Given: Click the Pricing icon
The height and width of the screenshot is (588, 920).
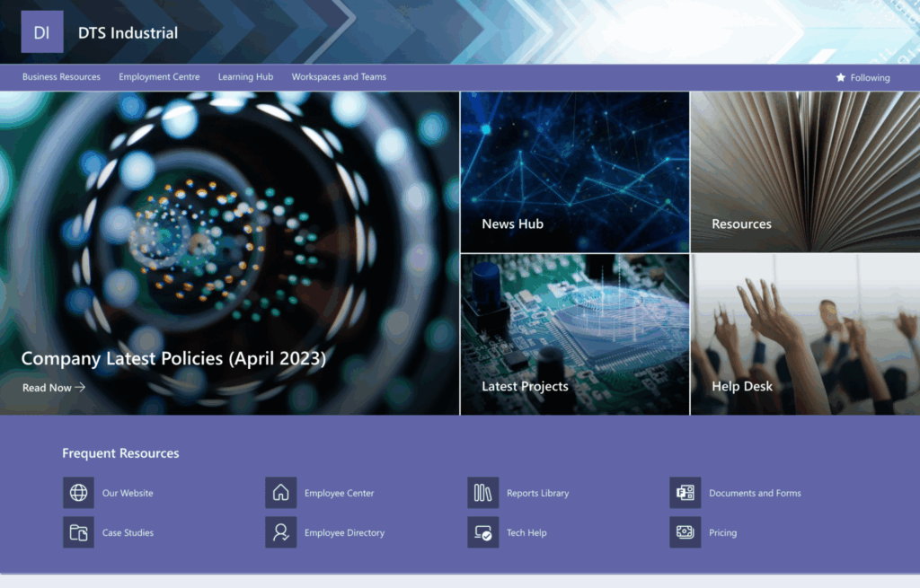Looking at the screenshot, I should [684, 532].
